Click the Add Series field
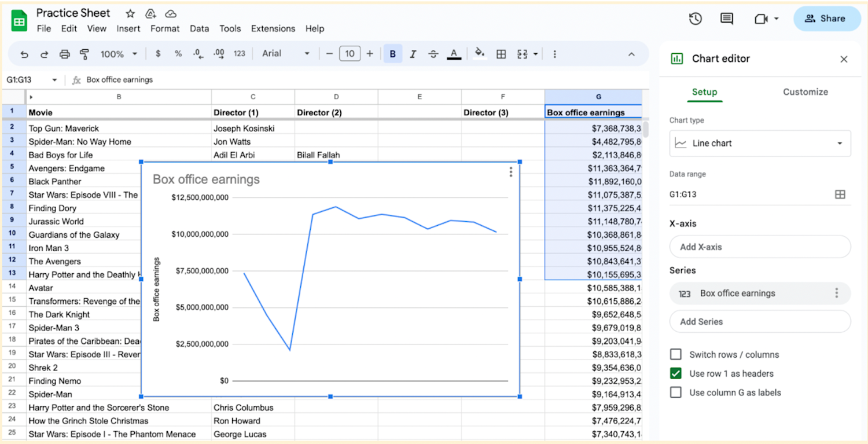This screenshot has height=444, width=868. coord(760,321)
